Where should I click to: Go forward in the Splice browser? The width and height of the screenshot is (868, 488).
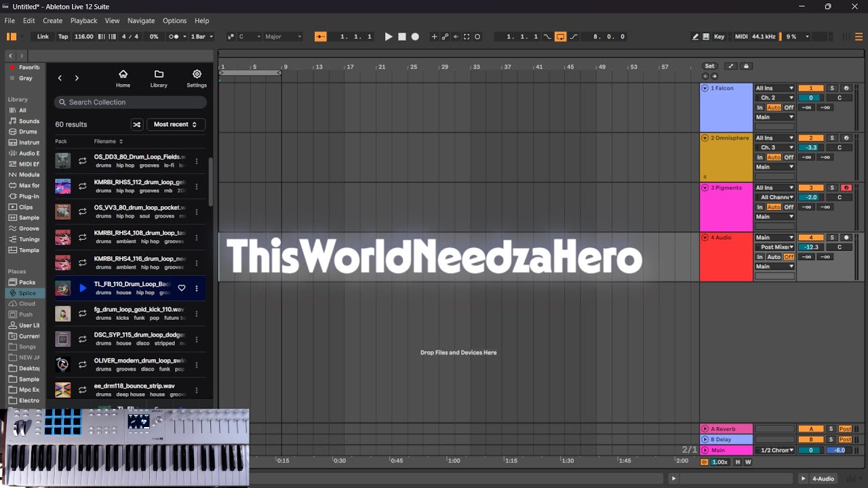point(77,78)
